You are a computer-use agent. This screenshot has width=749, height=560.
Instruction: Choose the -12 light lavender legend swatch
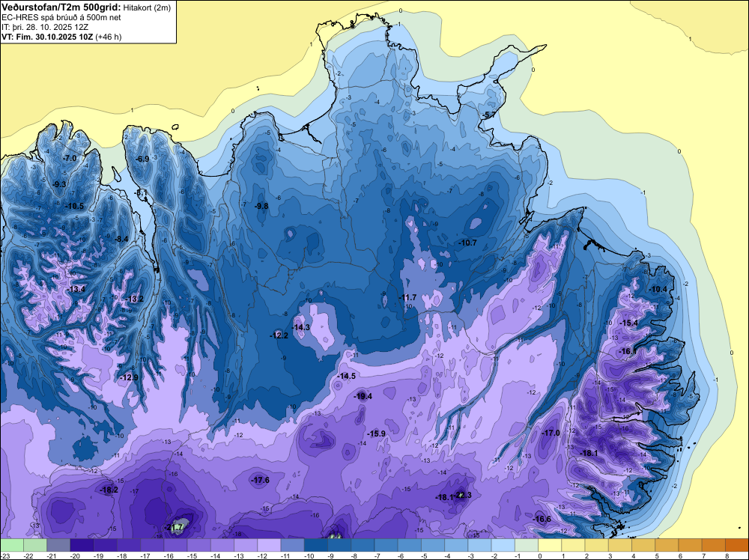coord(269,545)
